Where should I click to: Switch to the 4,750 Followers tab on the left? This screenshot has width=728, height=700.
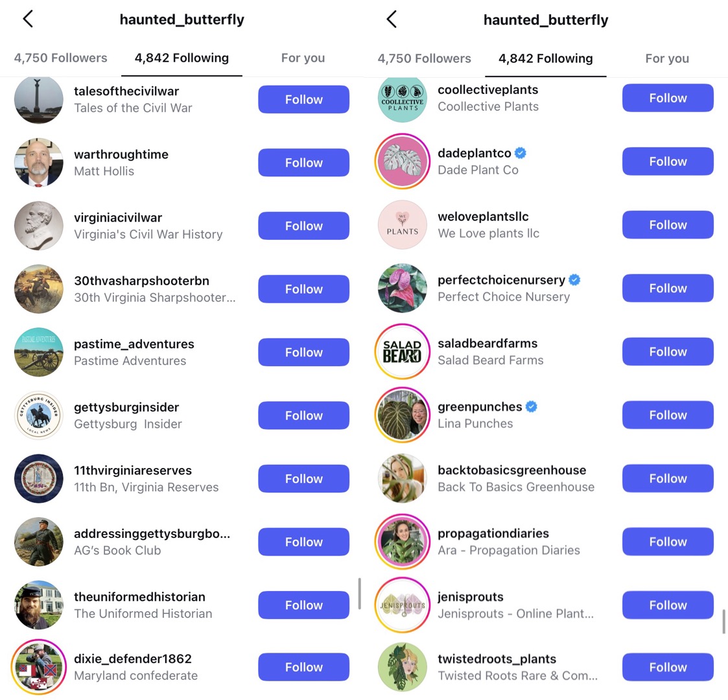coord(60,58)
